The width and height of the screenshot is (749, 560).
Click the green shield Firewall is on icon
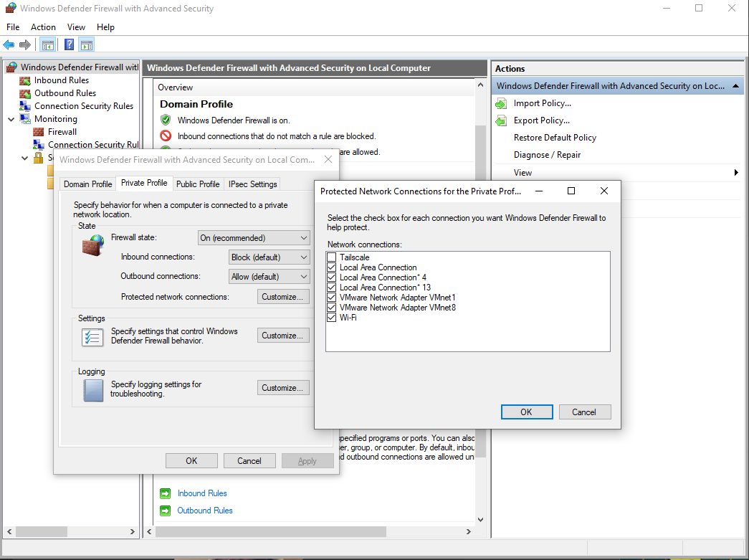[x=166, y=120]
